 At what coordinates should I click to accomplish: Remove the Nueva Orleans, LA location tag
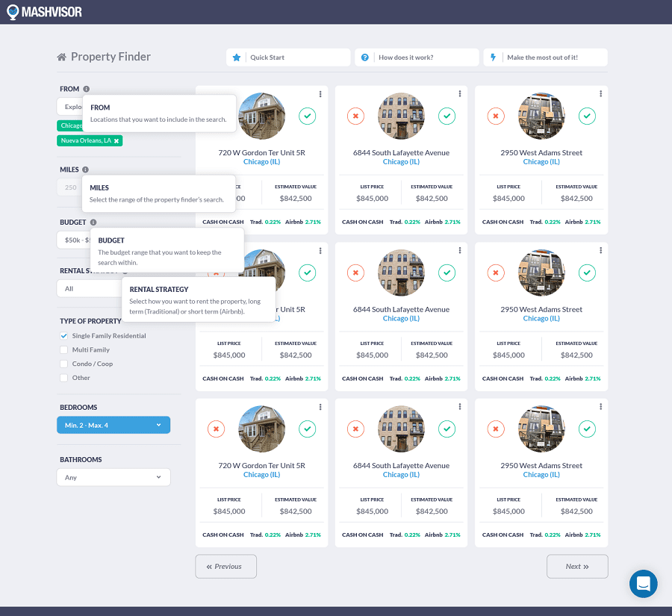click(116, 140)
